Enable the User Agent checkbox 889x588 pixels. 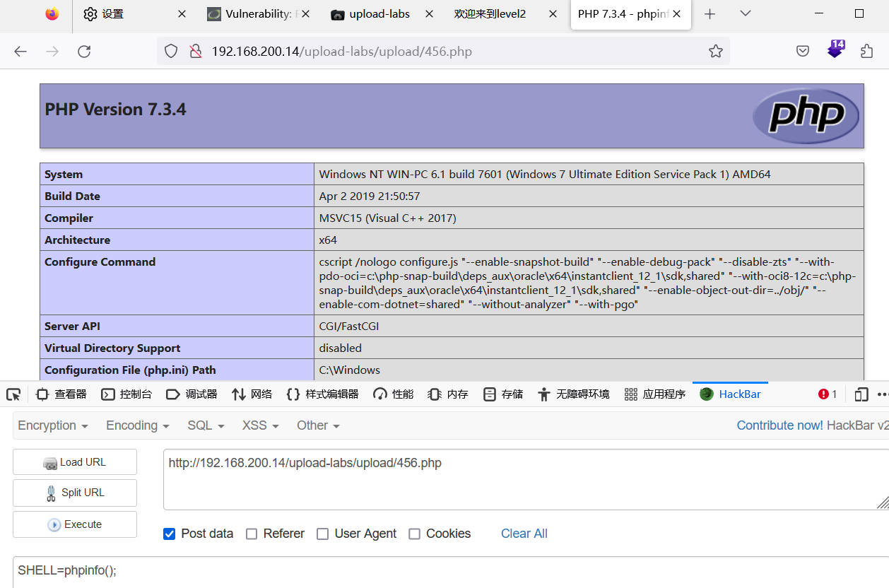point(323,534)
